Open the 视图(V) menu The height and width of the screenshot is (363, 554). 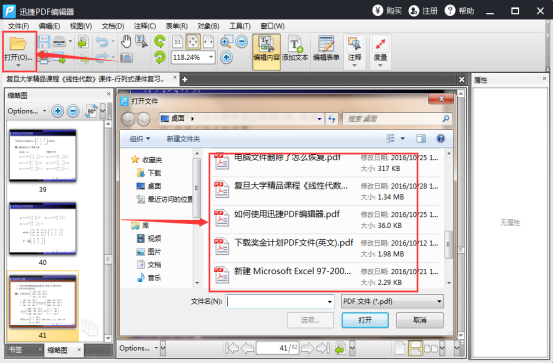point(81,26)
